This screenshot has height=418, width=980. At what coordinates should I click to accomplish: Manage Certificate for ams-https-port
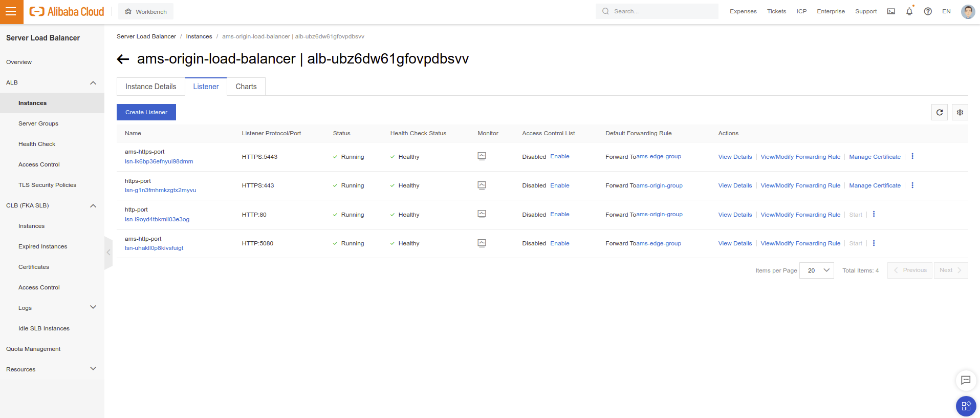click(875, 157)
